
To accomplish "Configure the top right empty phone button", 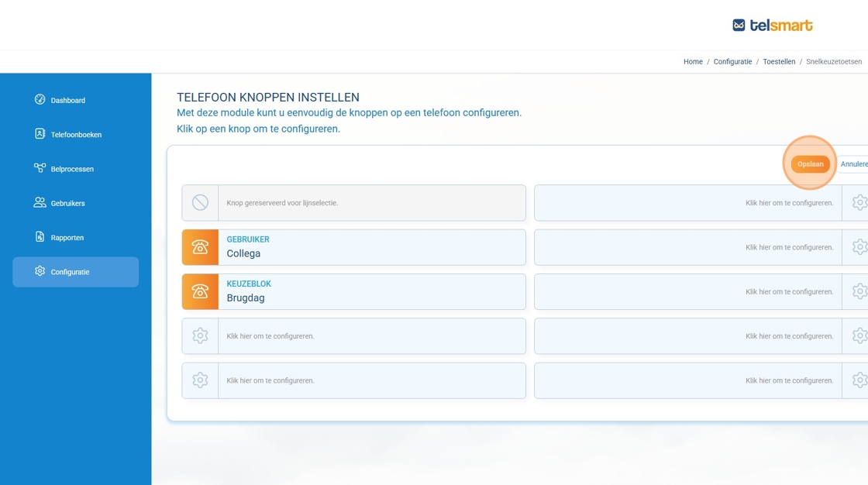I will 687,203.
